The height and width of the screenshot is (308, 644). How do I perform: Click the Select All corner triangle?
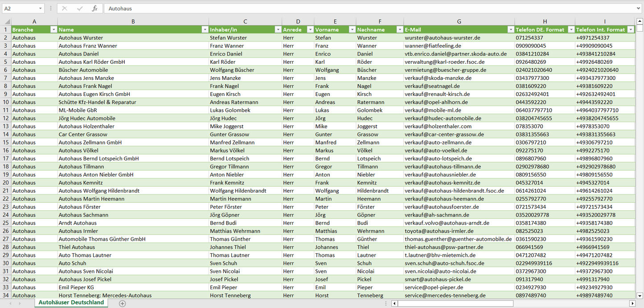pos(7,21)
